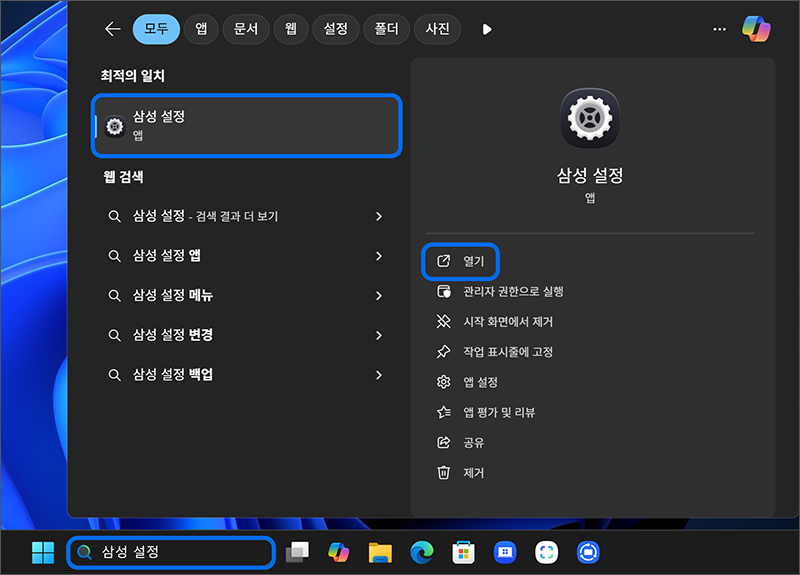Choose 앱 평가 및 리뷰
This screenshot has height=575, width=800.
tap(486, 412)
